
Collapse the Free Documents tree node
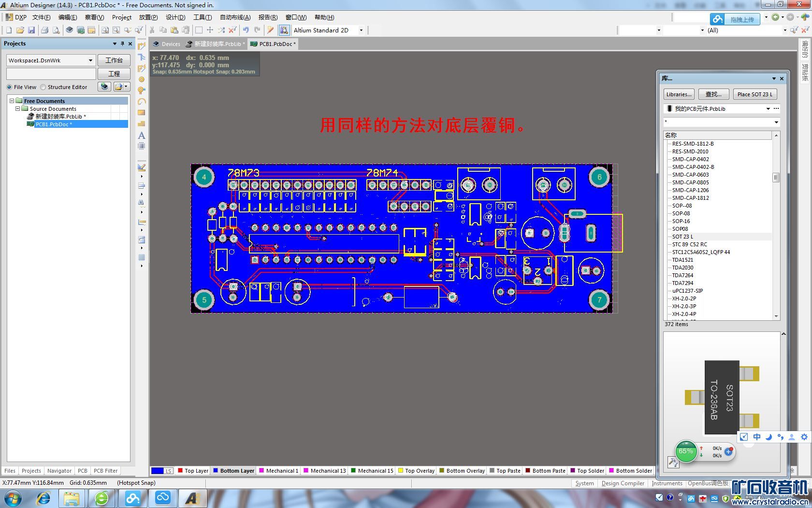tap(12, 101)
